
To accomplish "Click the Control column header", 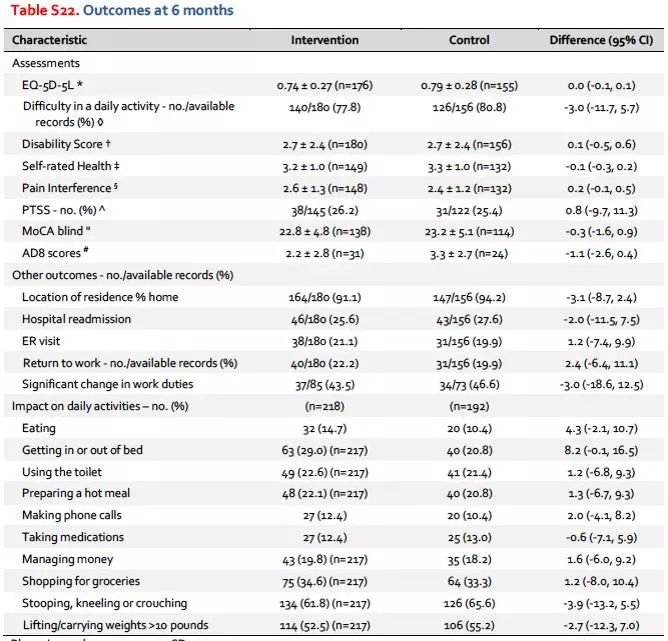I will pos(469,40).
